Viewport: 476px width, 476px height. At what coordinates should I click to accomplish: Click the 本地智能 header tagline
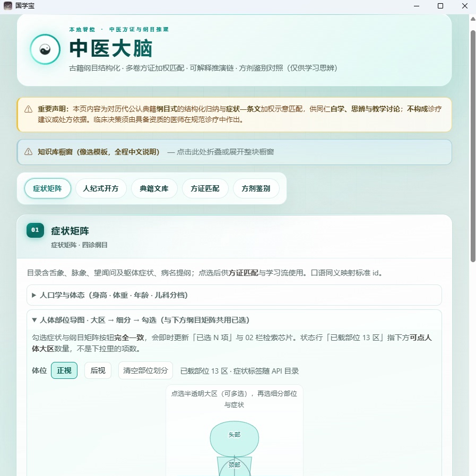pos(119,29)
